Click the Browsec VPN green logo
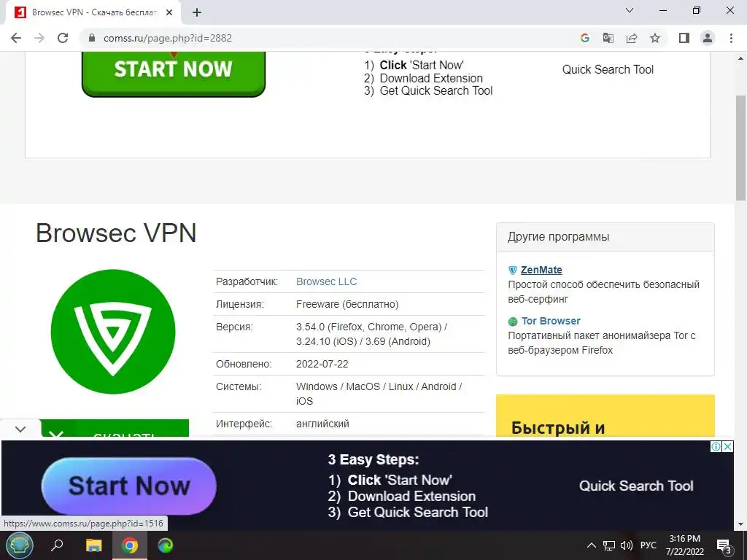 [113, 332]
